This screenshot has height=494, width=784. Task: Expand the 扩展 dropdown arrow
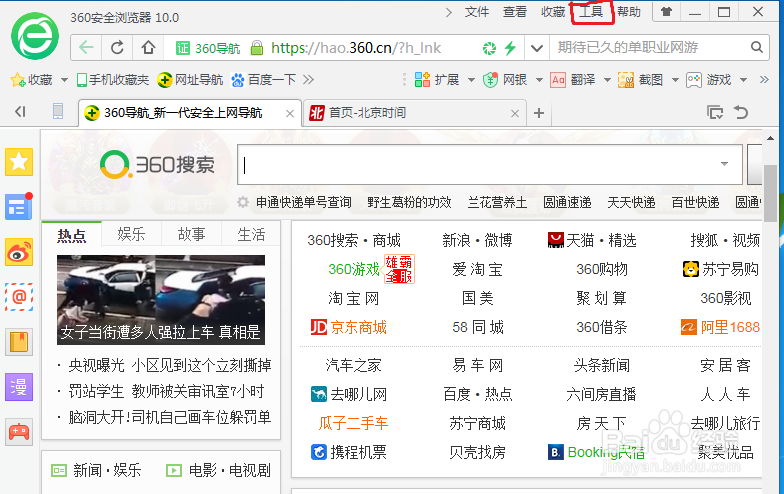coord(471,80)
